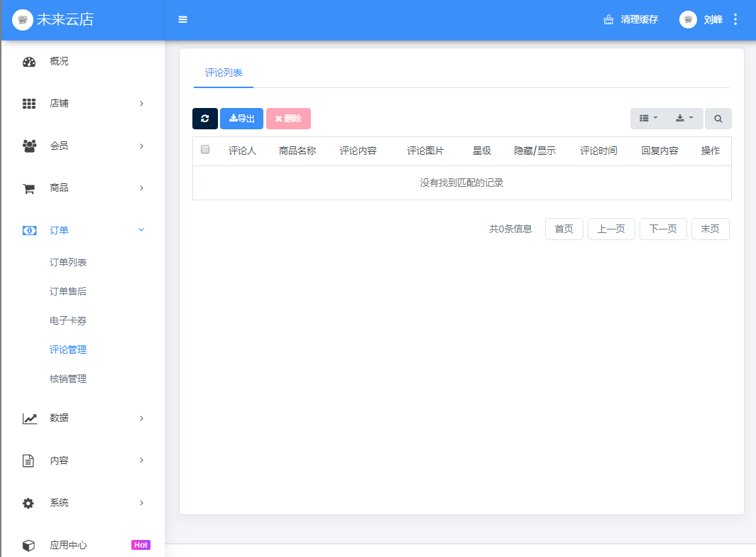756x557 pixels.
Task: Click the refresh icon button
Action: [205, 119]
